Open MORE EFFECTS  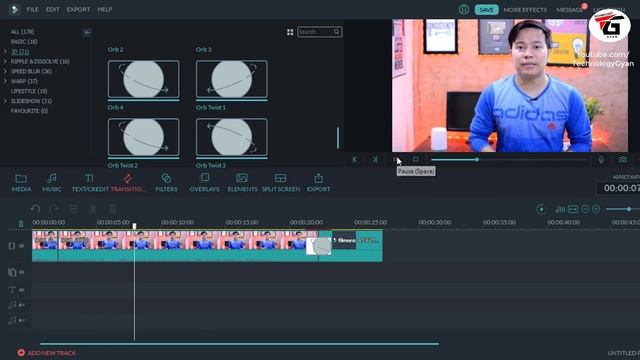click(525, 10)
